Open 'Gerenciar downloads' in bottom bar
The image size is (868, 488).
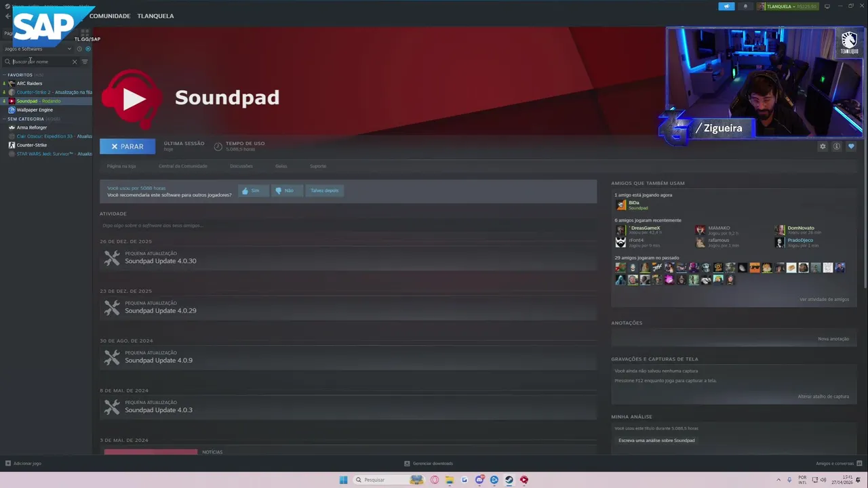tap(429, 464)
